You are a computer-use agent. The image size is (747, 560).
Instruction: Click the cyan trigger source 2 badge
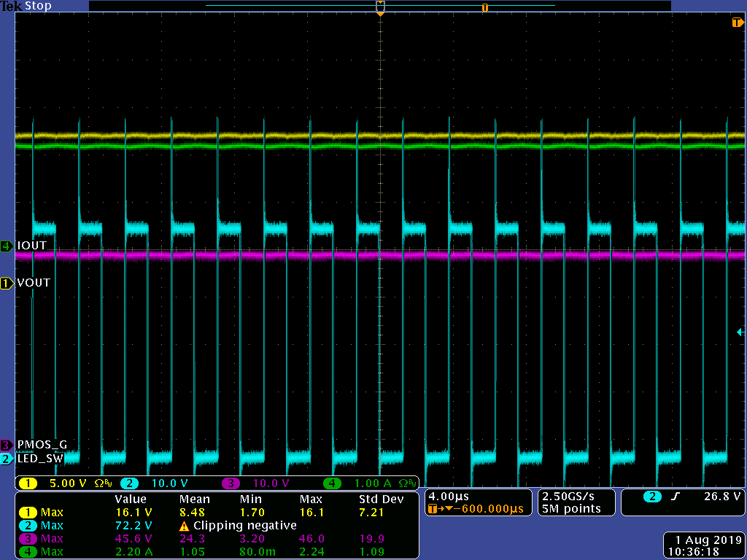(653, 497)
